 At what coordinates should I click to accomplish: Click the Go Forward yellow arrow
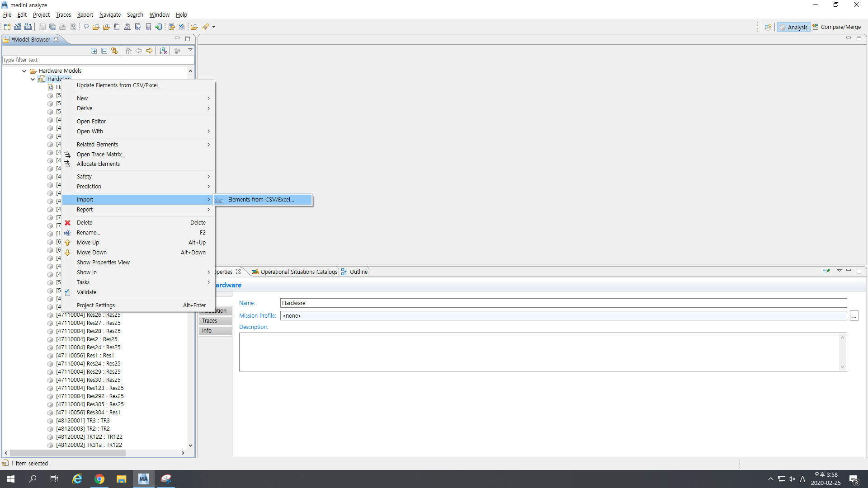[x=149, y=51]
